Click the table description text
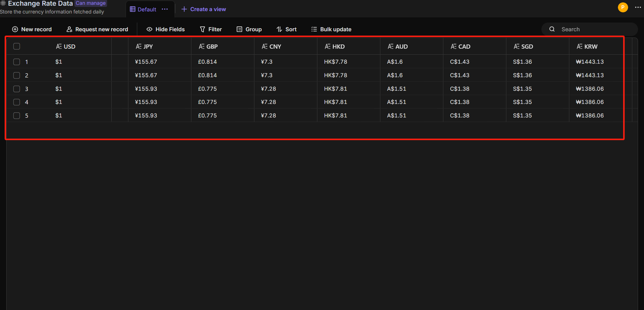The width and height of the screenshot is (644, 310). click(x=52, y=12)
